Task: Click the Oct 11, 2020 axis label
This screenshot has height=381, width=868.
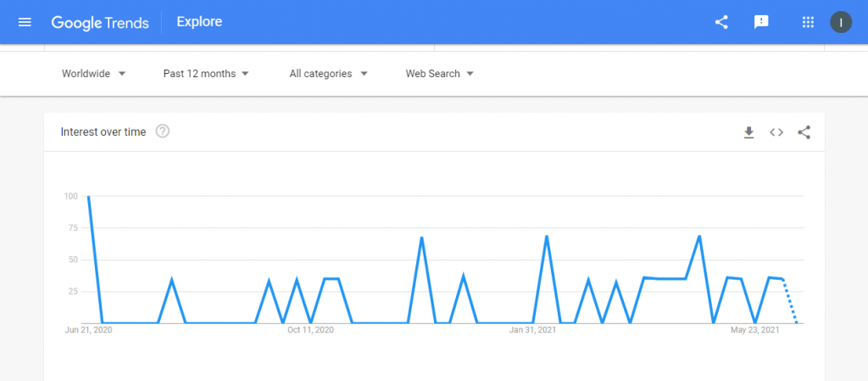Action: click(x=310, y=330)
